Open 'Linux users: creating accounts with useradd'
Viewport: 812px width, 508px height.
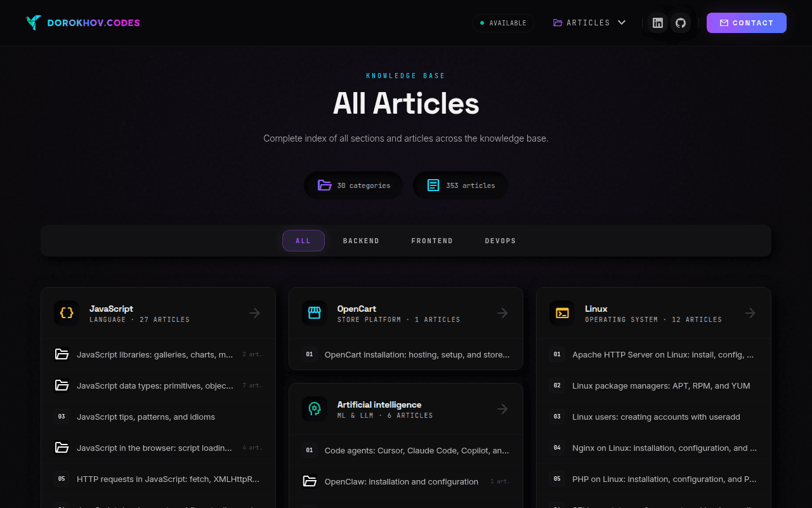pyautogui.click(x=653, y=417)
